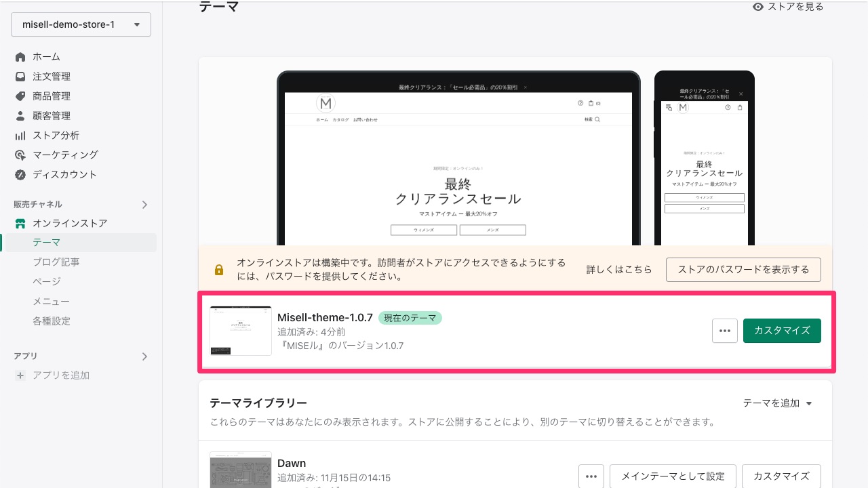Image resolution: width=868 pixels, height=488 pixels.
Task: Click the mobile theme preview image
Action: pyautogui.click(x=704, y=158)
